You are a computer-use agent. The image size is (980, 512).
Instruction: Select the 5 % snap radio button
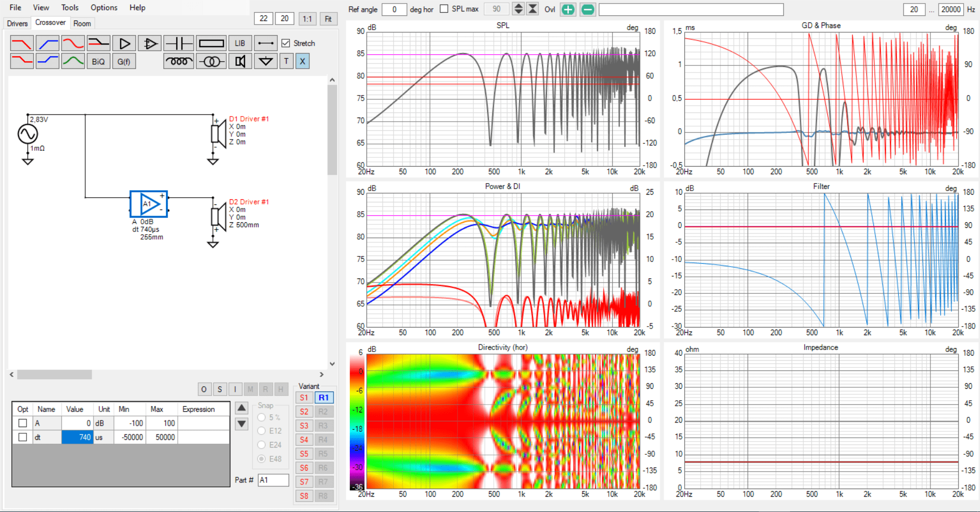click(261, 417)
